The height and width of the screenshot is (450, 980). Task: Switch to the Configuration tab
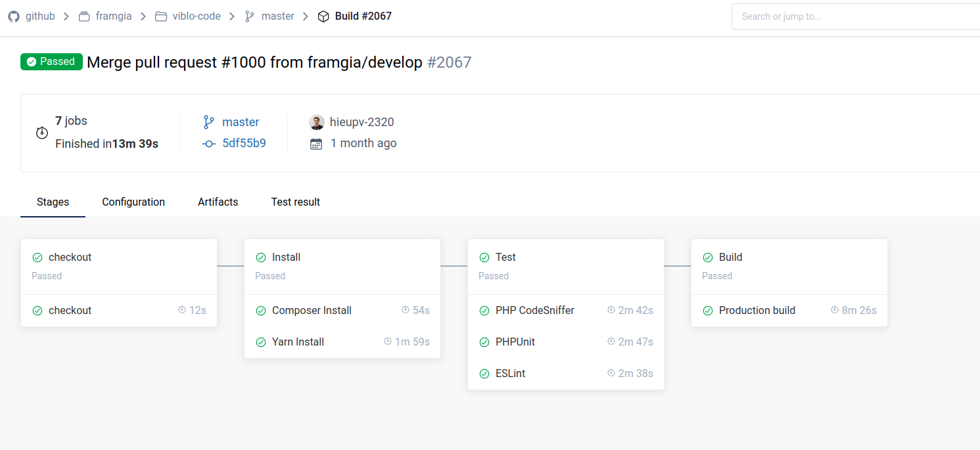[x=133, y=202]
